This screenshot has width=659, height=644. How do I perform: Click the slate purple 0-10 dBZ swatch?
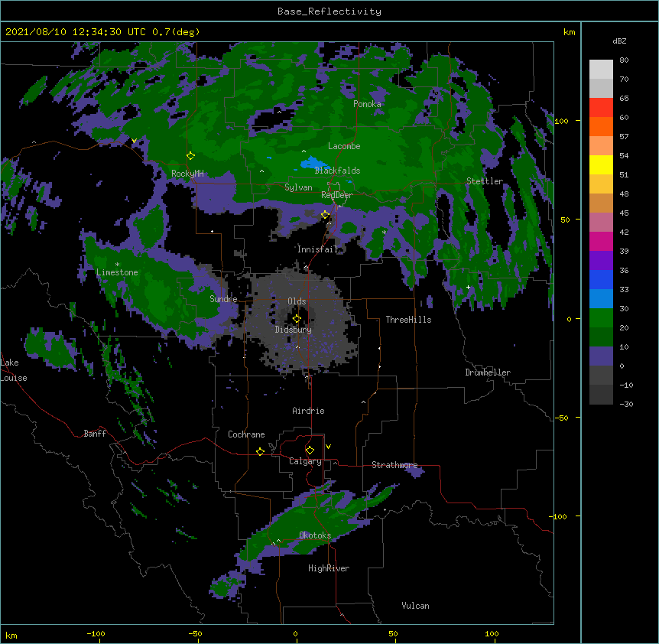(x=601, y=356)
